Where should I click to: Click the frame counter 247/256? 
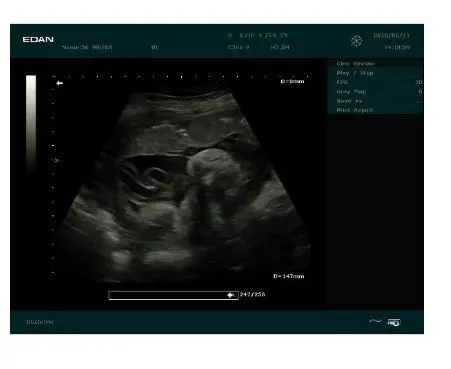point(252,295)
